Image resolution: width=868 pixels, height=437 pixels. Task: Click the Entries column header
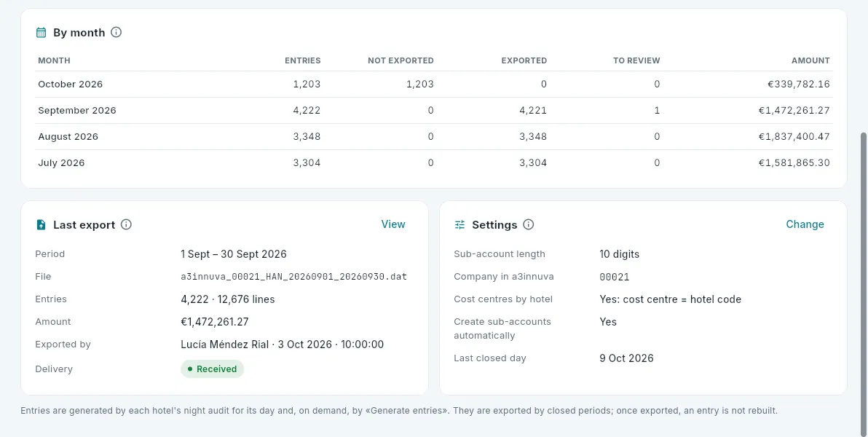click(x=303, y=60)
